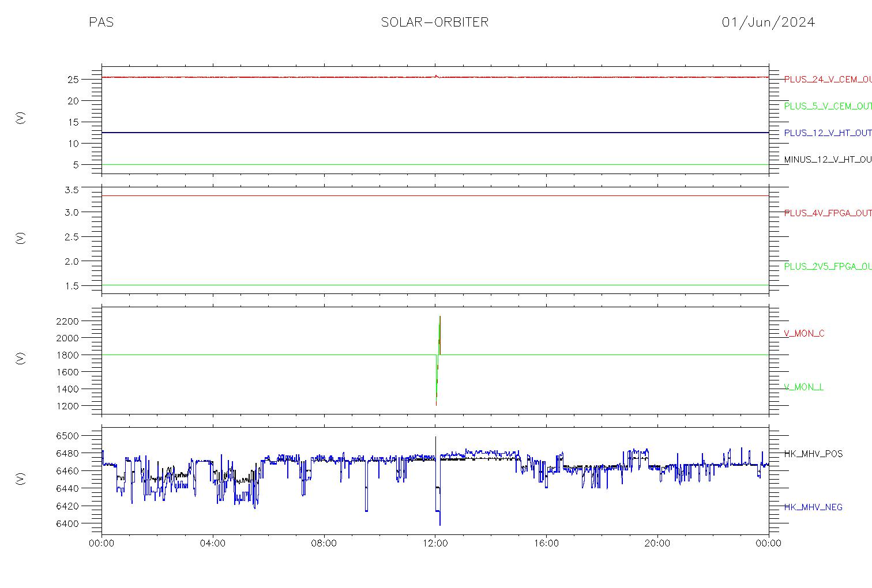
Task: Select the PLUS_5_V_CEM_OUT legend label
Action: pos(828,106)
